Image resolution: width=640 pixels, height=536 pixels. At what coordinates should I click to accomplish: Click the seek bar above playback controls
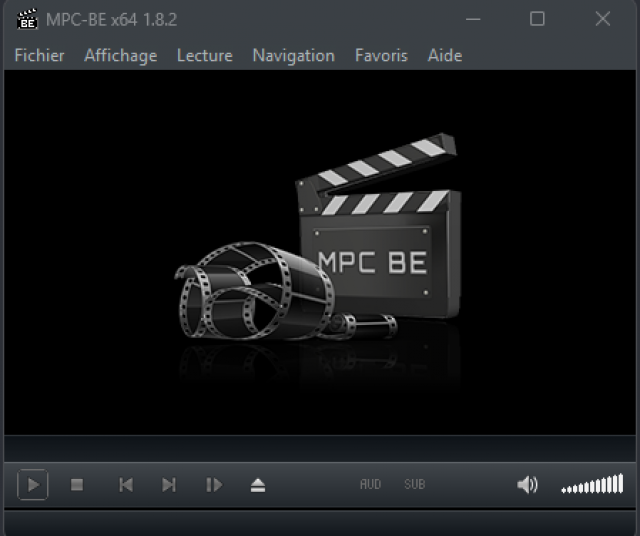[x=320, y=448]
